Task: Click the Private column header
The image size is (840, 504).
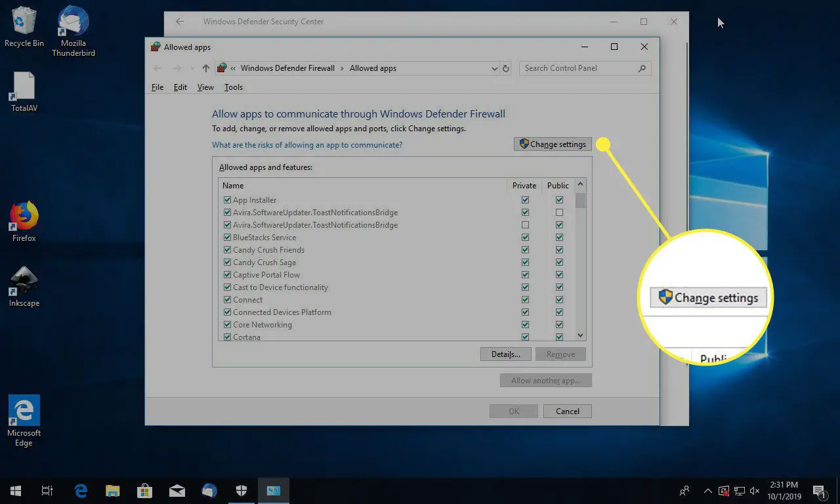Action: pyautogui.click(x=524, y=186)
